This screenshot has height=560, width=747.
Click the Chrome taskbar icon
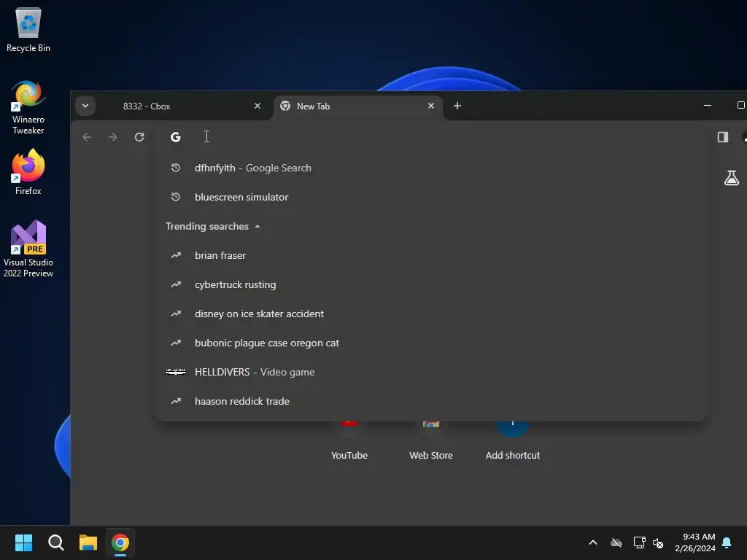coord(120,542)
